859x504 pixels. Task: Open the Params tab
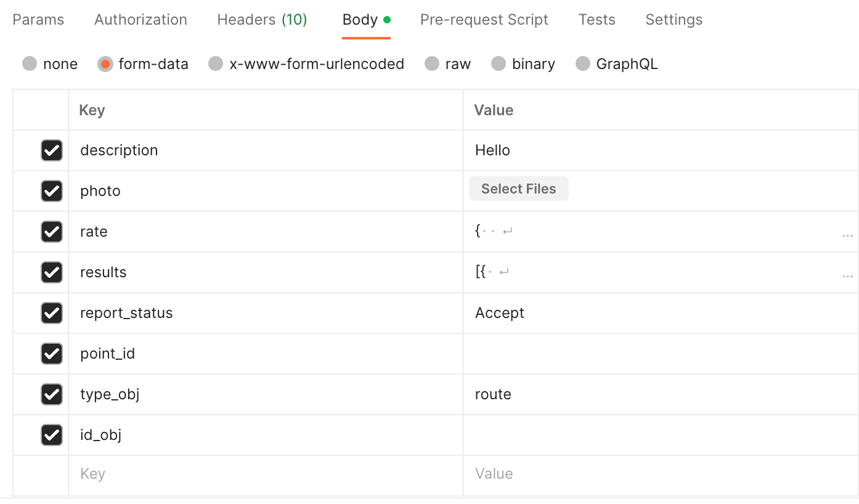(x=38, y=20)
